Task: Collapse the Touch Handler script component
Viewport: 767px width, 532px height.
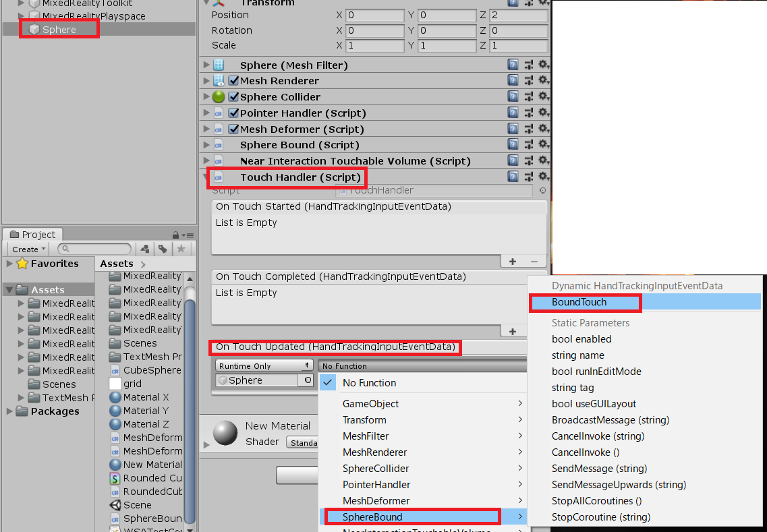Action: 206,176
